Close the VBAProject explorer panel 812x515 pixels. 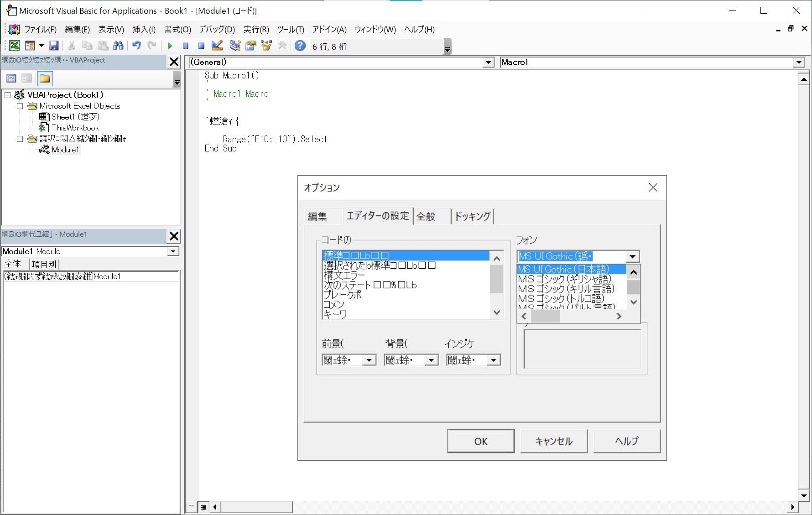click(x=174, y=62)
